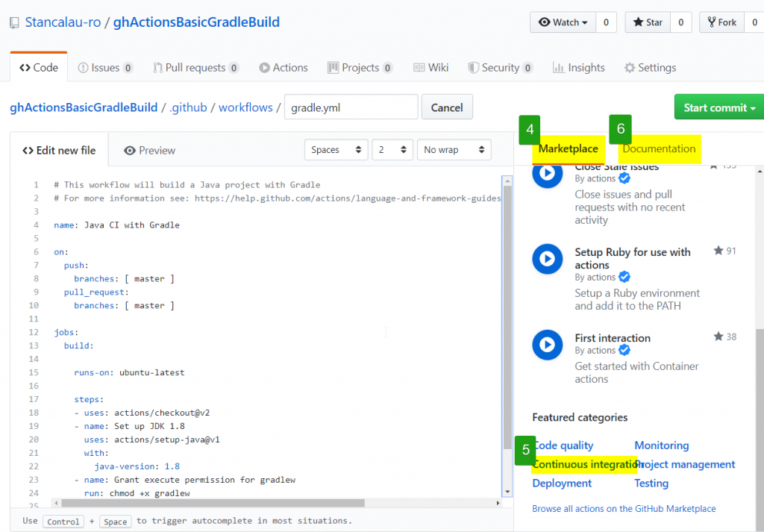
Task: Open the 'No wrap' dropdown
Action: 454,149
